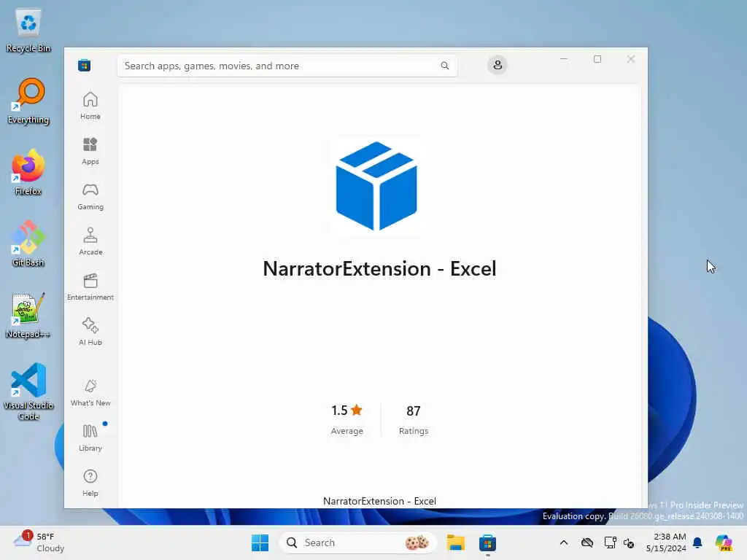Viewport: 747px width, 560px height.
Task: Open Copilot Preview in the taskbar
Action: pos(724,542)
